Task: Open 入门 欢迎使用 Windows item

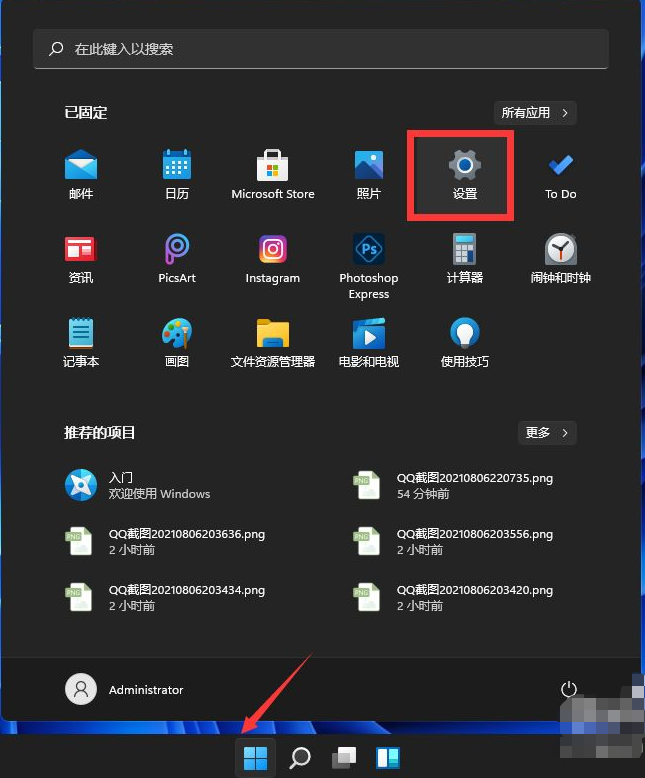Action: [x=137, y=485]
